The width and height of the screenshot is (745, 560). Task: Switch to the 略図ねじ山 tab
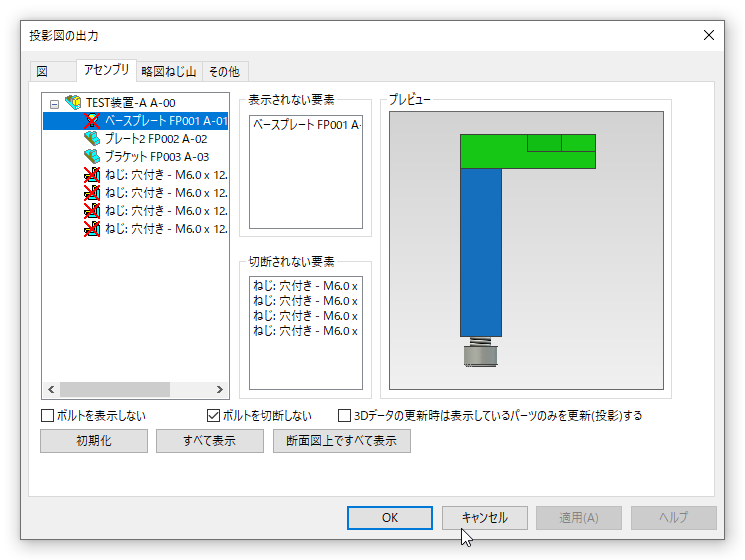click(169, 71)
